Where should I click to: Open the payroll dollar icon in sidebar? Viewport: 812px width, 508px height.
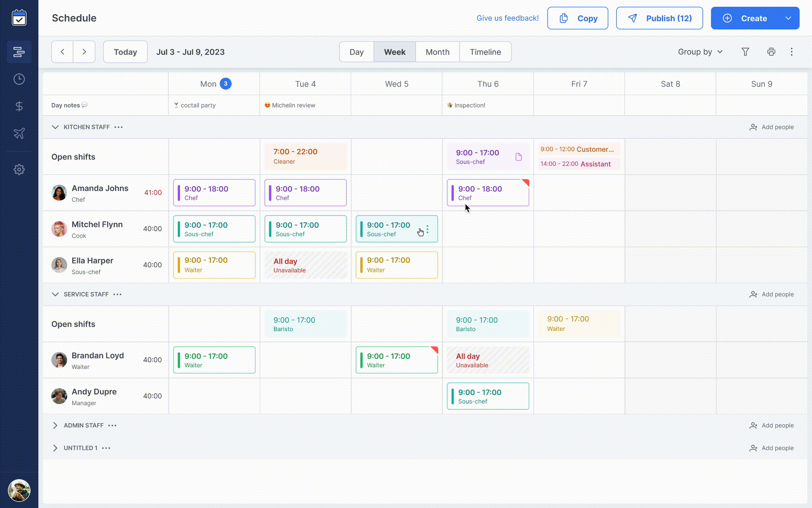tap(19, 106)
